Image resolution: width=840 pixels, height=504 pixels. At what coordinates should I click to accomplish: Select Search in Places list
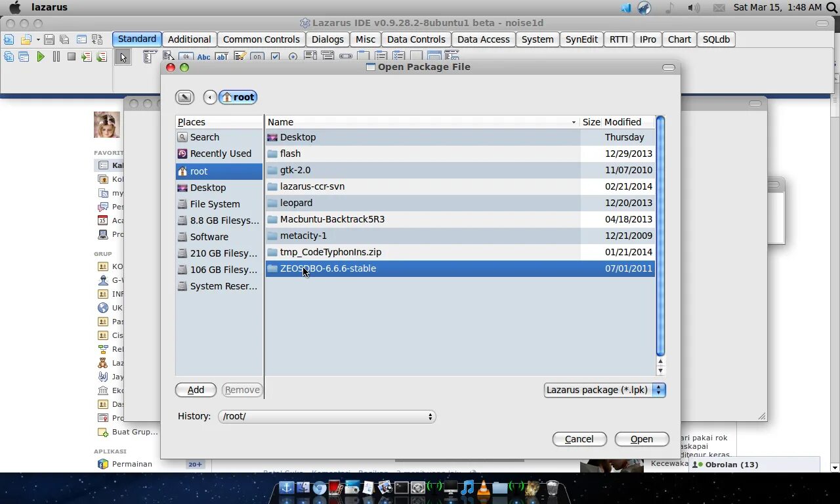219,137
